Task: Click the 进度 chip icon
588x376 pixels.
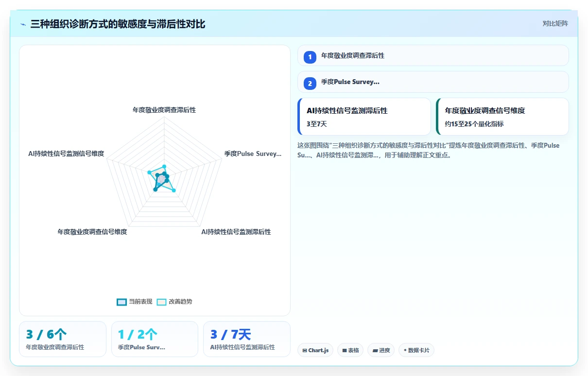Action: (x=375, y=350)
